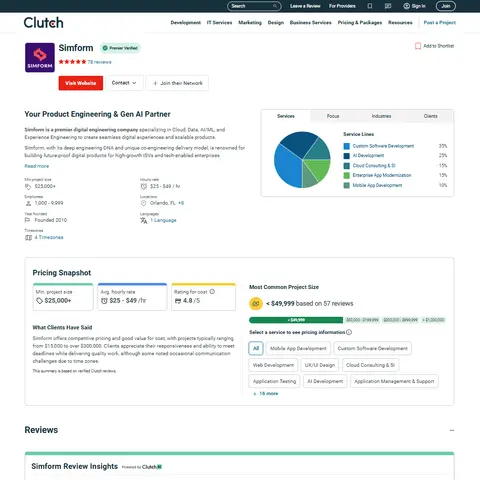Screen dimensions: 480x480
Task: Click the Sign In user icon
Action: click(406, 6)
